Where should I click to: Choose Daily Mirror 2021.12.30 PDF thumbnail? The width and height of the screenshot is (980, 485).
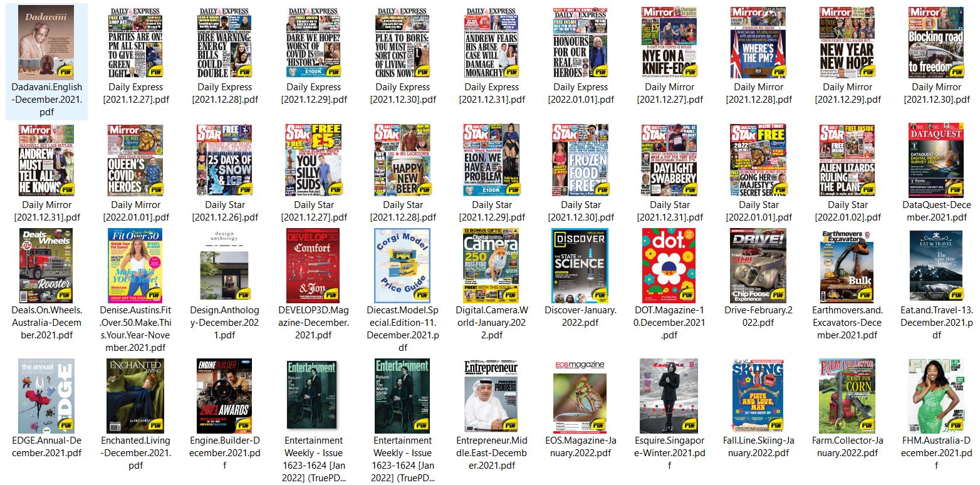936,43
